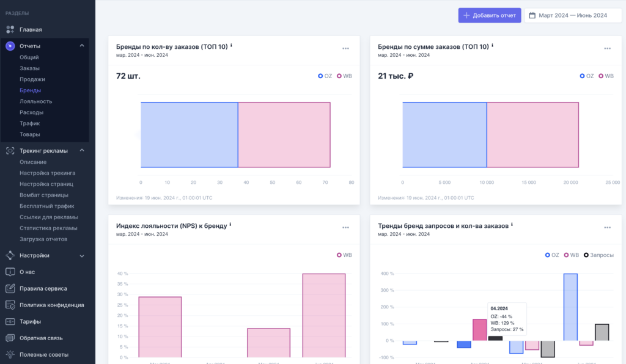Click the О нас icon
Screen dimensions: 626x364
pos(10,272)
